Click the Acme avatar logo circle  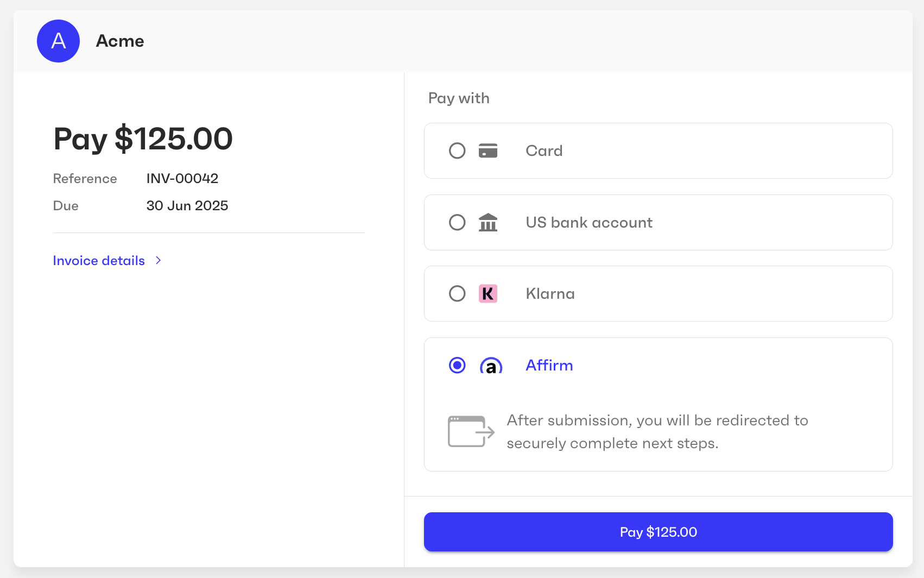58,41
